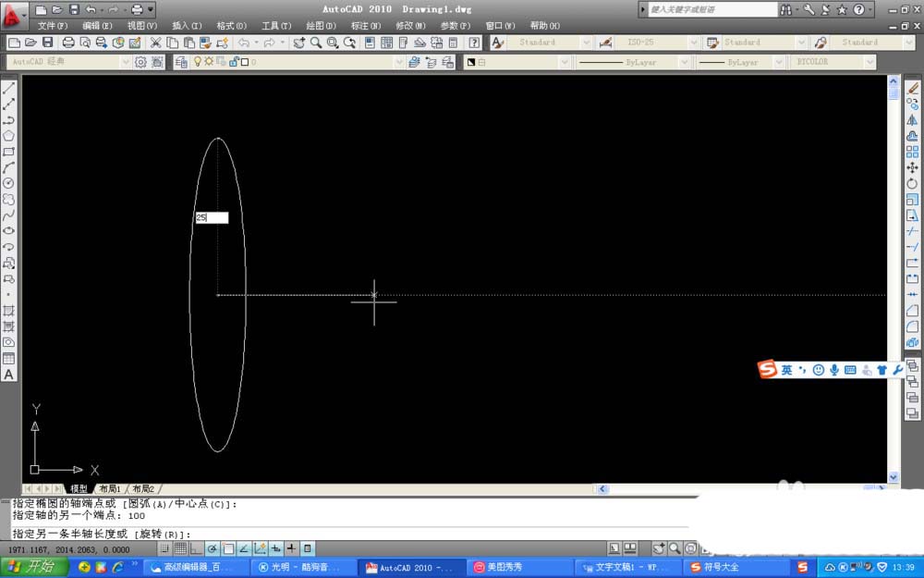Toggle Ortho mode in status bar
Viewport: 924px width, 578px height.
click(x=196, y=549)
